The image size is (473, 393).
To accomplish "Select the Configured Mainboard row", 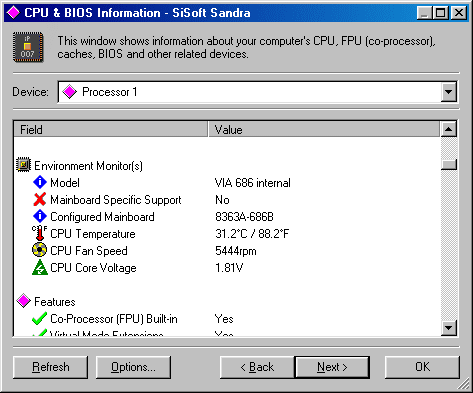I will (x=227, y=217).
